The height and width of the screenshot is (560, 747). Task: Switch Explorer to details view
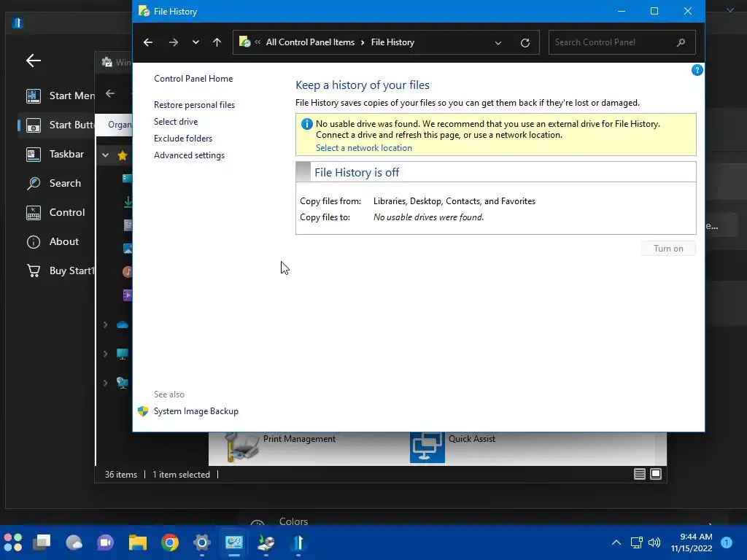coord(639,474)
